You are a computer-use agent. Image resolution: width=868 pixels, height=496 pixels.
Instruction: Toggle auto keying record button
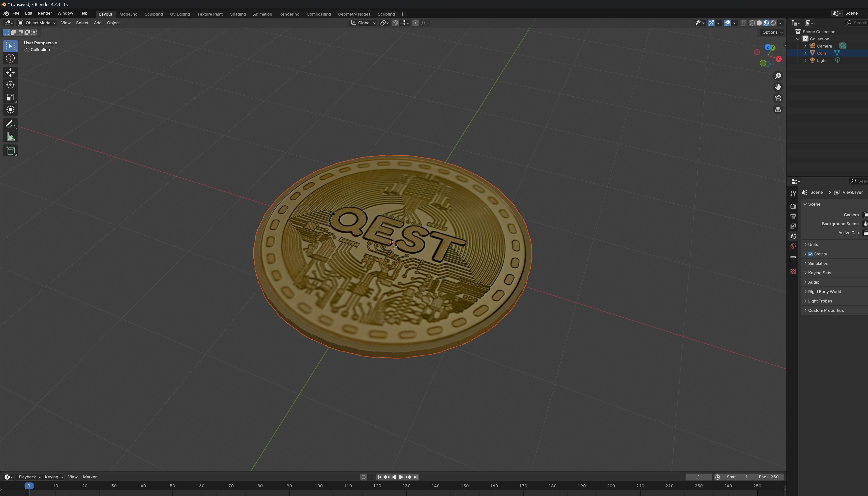pos(364,477)
